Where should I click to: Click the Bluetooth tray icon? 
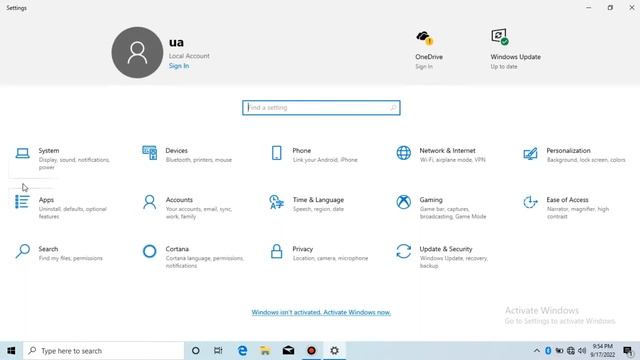point(548,351)
